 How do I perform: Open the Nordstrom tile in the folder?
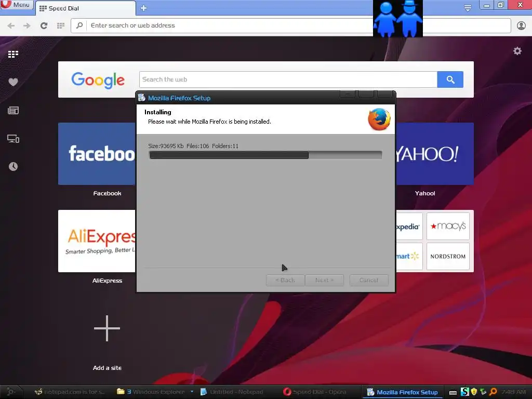pos(448,256)
